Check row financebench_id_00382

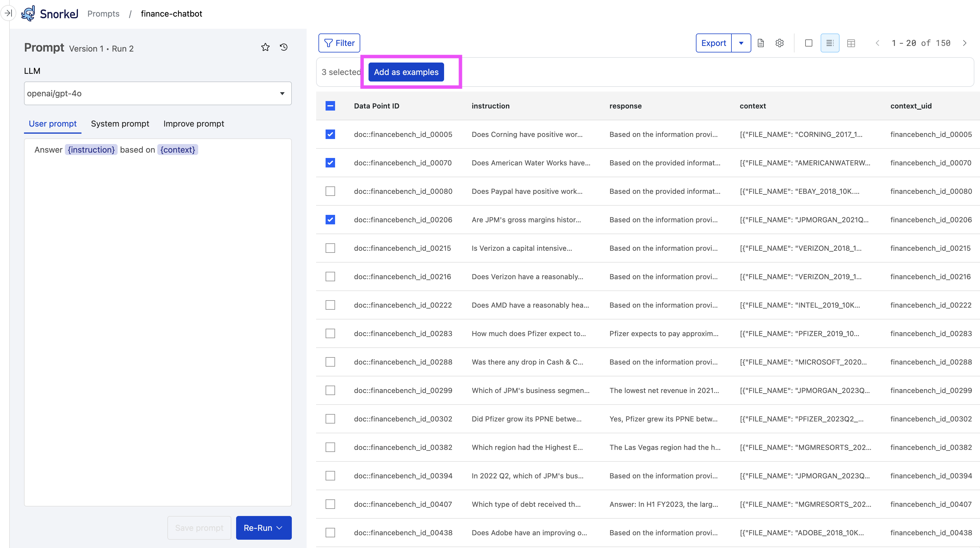point(330,447)
